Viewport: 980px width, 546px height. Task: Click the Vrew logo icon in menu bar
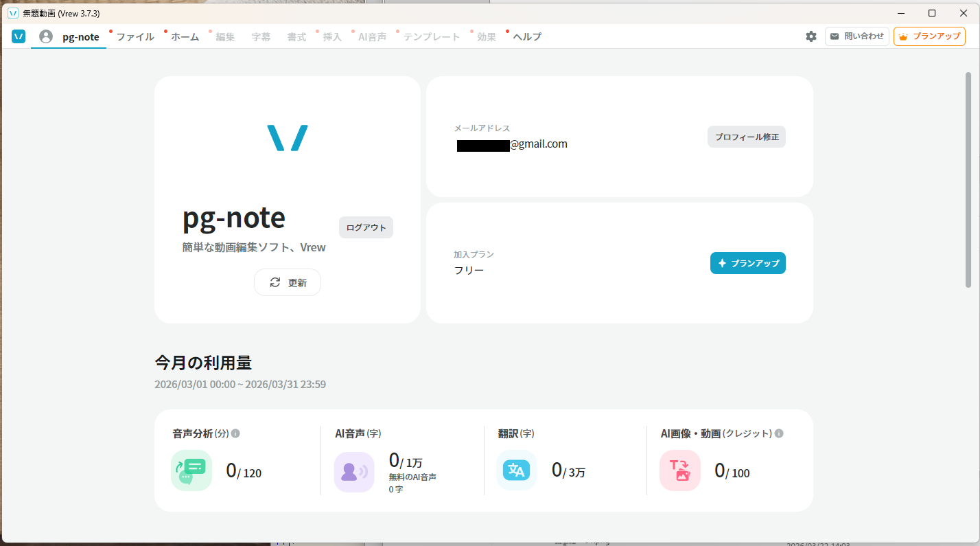(19, 36)
